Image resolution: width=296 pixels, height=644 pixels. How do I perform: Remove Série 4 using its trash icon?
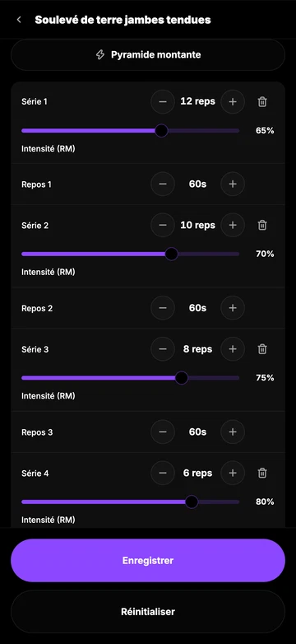(262, 474)
